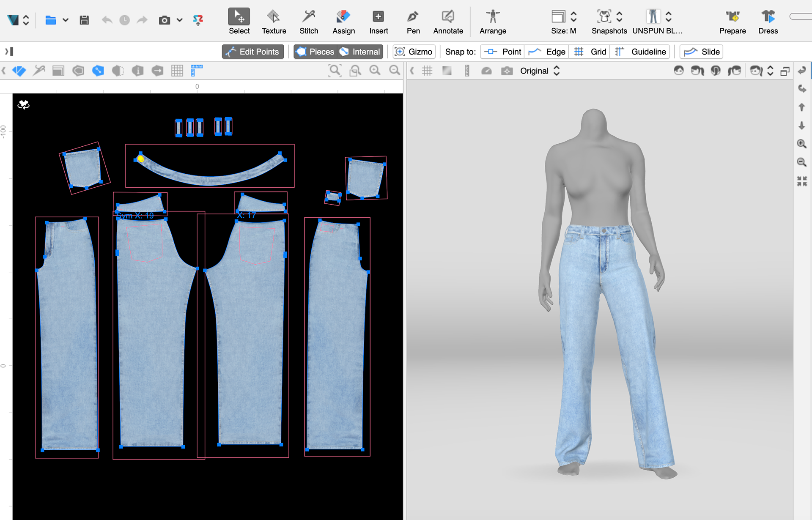Toggle the Gizmo option

(414, 52)
